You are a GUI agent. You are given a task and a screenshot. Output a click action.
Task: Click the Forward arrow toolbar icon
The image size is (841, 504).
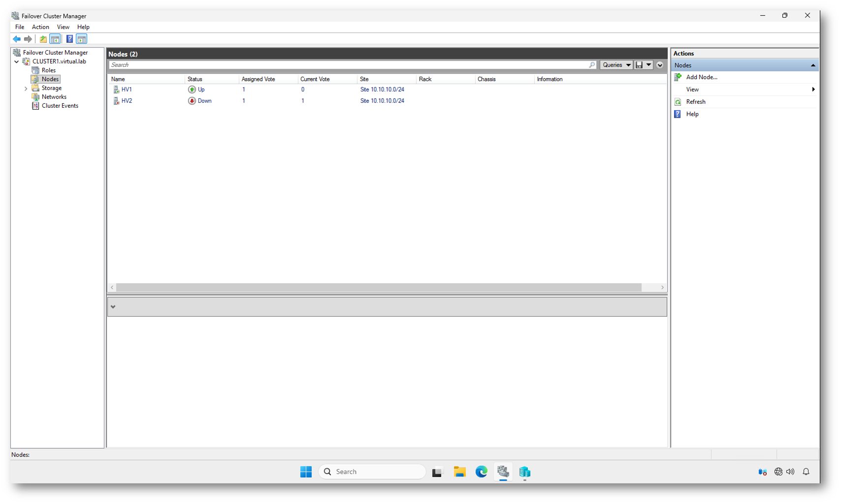click(28, 39)
